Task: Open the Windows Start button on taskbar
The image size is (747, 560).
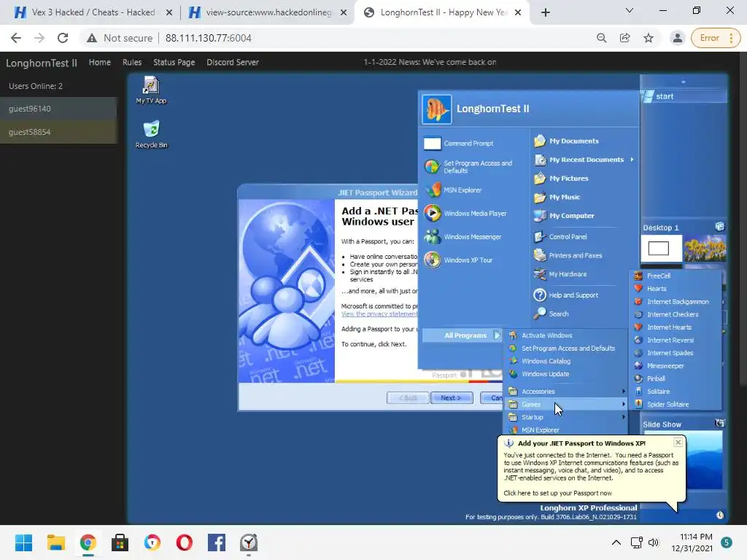Action: tap(23, 542)
